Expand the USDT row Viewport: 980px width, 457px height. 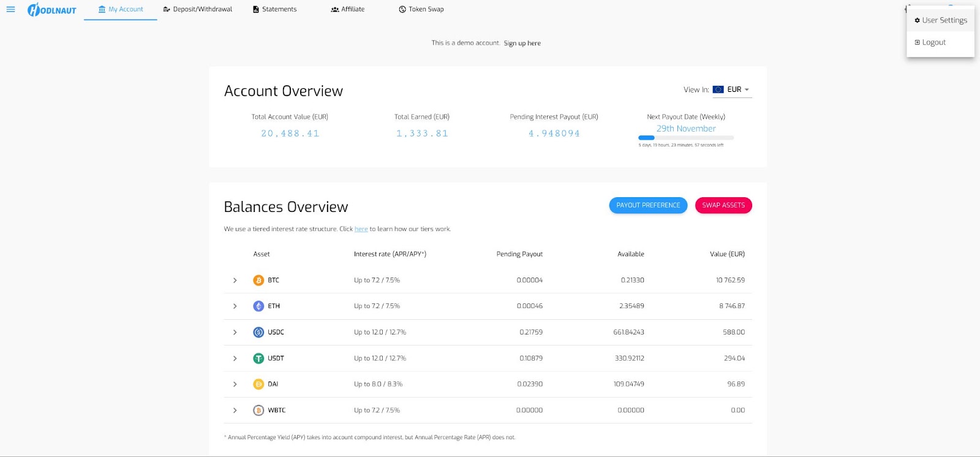coord(235,358)
